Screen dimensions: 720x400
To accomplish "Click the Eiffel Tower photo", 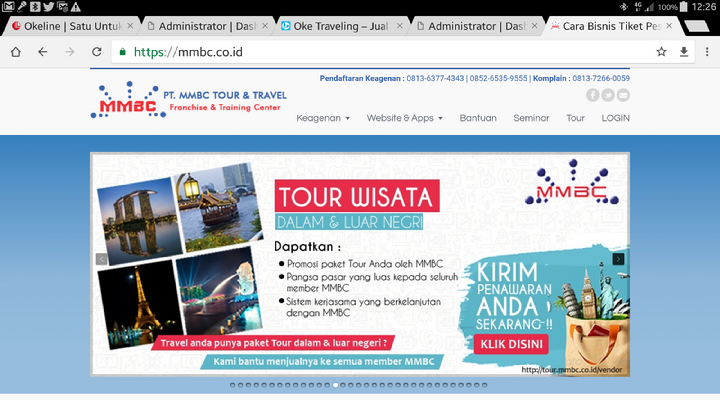I will click(x=141, y=307).
